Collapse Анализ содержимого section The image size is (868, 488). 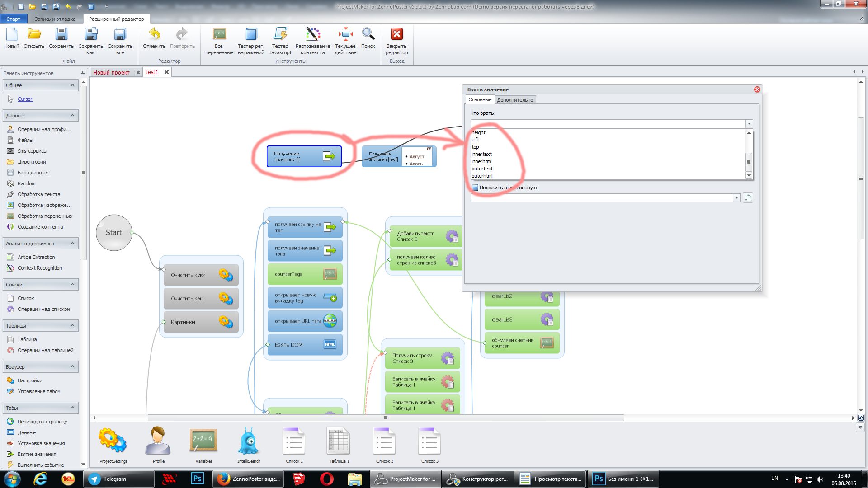[x=72, y=243]
